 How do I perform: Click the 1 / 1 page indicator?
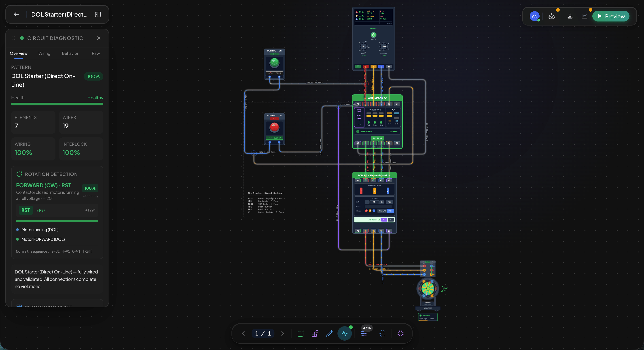pos(263,333)
